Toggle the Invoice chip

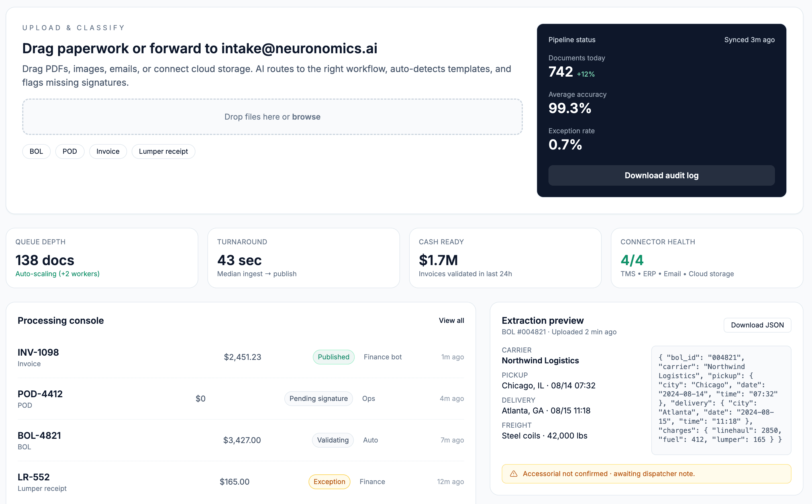click(x=108, y=151)
